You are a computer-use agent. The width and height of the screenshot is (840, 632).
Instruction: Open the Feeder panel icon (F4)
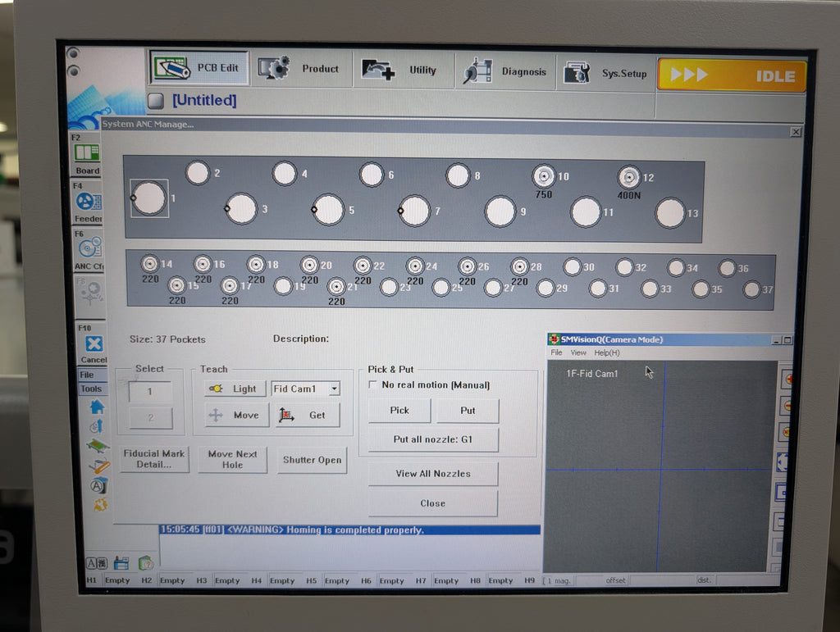point(89,202)
